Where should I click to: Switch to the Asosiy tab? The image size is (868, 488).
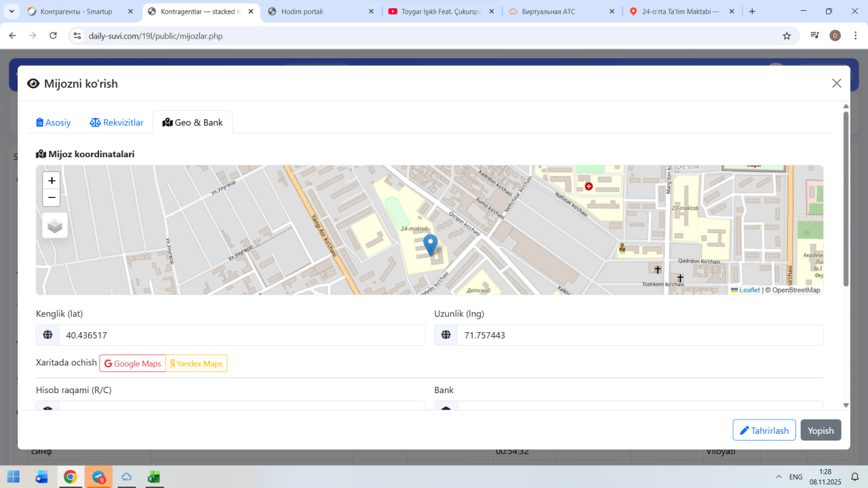pos(54,123)
